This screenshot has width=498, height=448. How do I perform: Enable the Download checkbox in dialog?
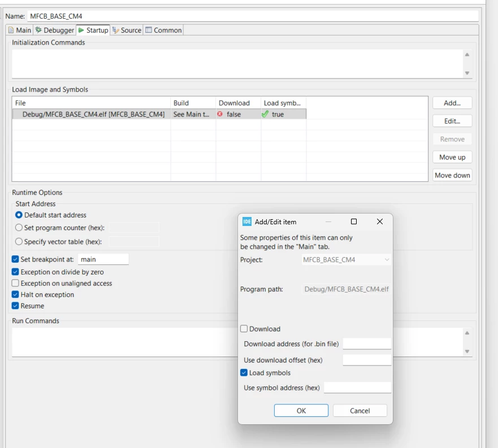pos(244,329)
